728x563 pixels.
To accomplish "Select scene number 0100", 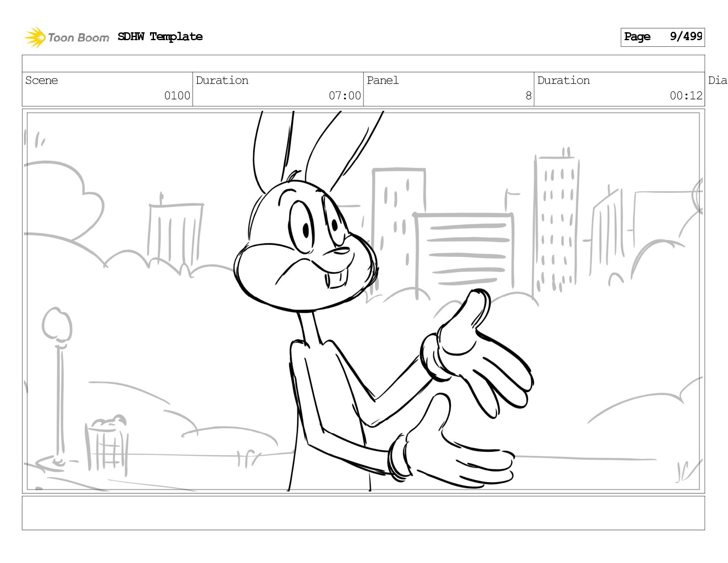I will 177,96.
